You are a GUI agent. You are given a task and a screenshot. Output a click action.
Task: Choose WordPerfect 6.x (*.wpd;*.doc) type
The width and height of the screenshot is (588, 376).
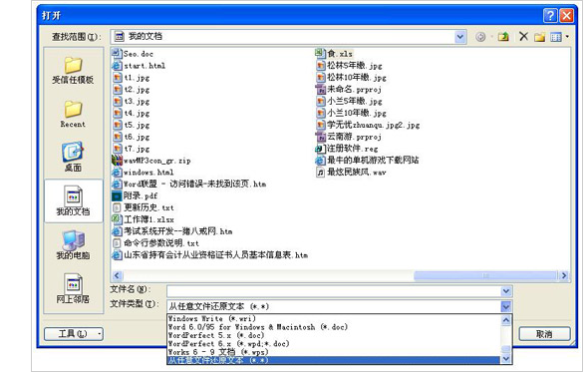[x=334, y=343]
